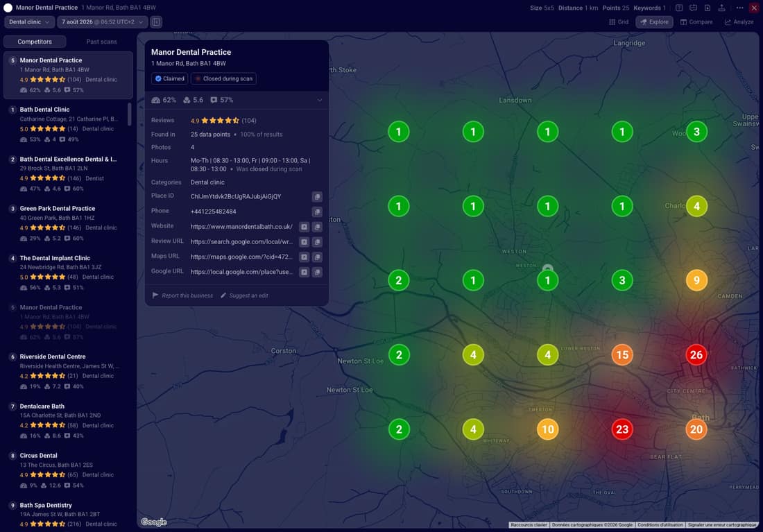Select the Competitors tab
This screenshot has width=763, height=532.
35,42
